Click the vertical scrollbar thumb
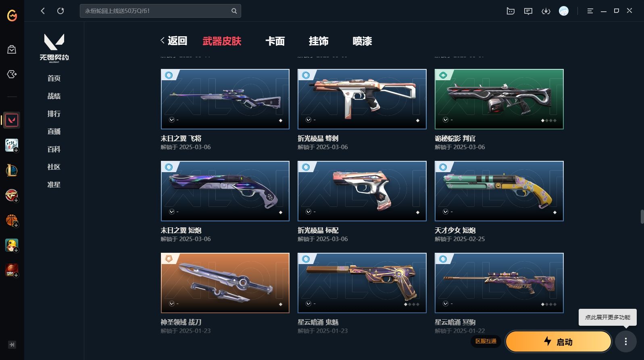Image resolution: width=644 pixels, height=360 pixels. (x=642, y=216)
